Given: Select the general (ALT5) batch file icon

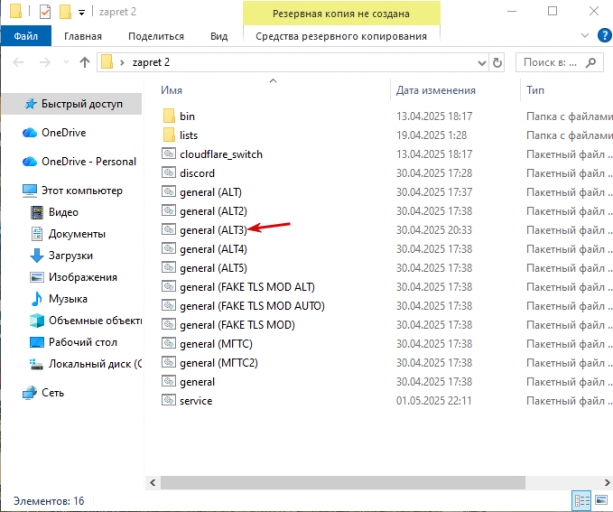Looking at the screenshot, I should pos(168,267).
